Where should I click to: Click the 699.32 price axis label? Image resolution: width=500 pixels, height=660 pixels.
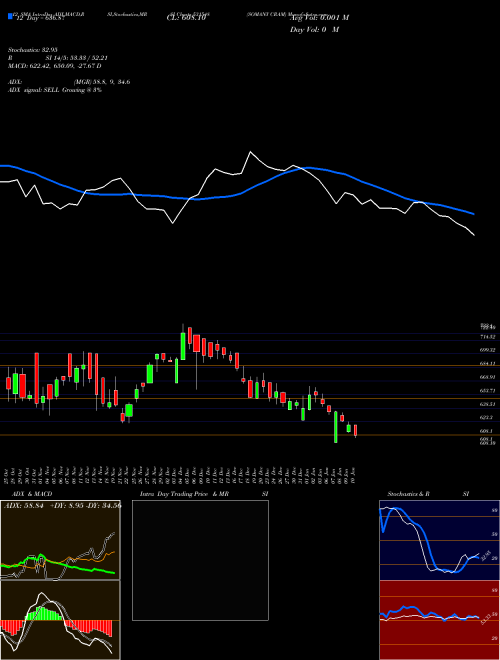tap(487, 350)
